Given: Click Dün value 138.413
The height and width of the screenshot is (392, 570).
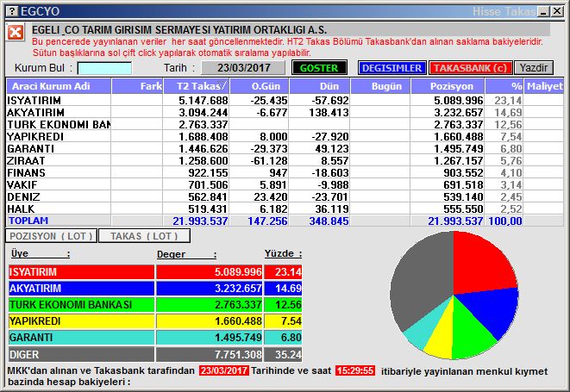Looking at the screenshot, I should point(329,112).
